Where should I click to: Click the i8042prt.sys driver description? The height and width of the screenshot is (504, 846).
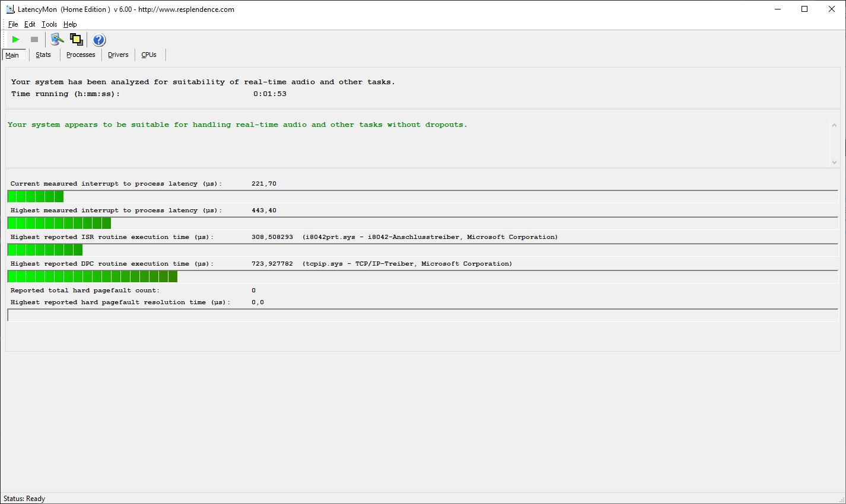430,237
